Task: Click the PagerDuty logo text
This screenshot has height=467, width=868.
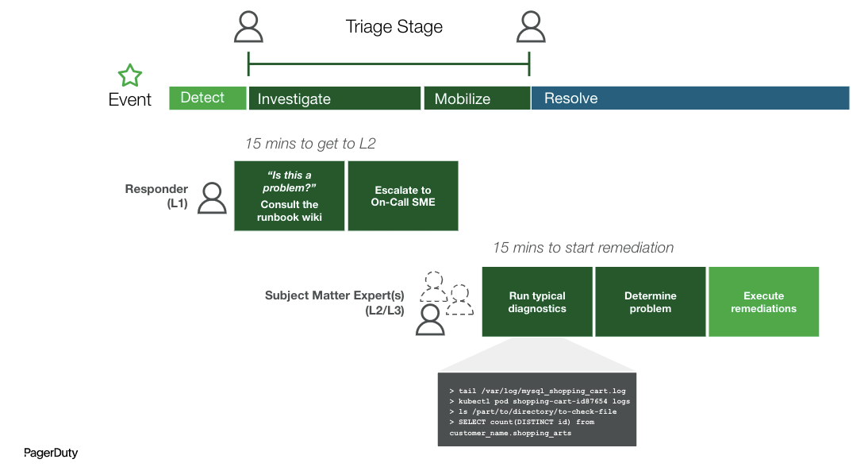Action: pyautogui.click(x=51, y=453)
